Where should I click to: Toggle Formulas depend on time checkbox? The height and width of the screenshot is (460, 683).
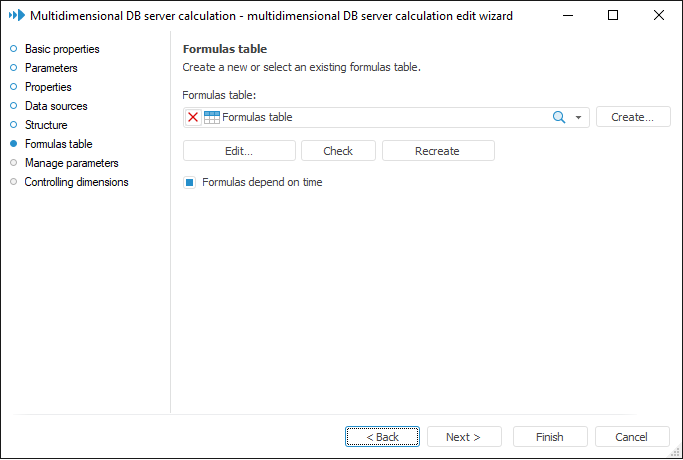point(189,183)
